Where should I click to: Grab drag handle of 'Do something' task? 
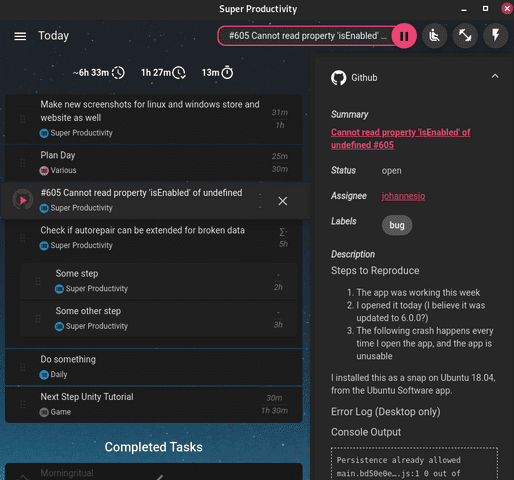pyautogui.click(x=23, y=367)
